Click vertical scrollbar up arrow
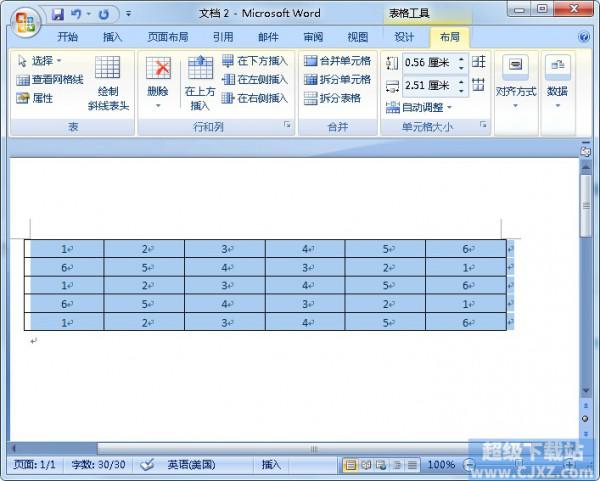 point(585,167)
